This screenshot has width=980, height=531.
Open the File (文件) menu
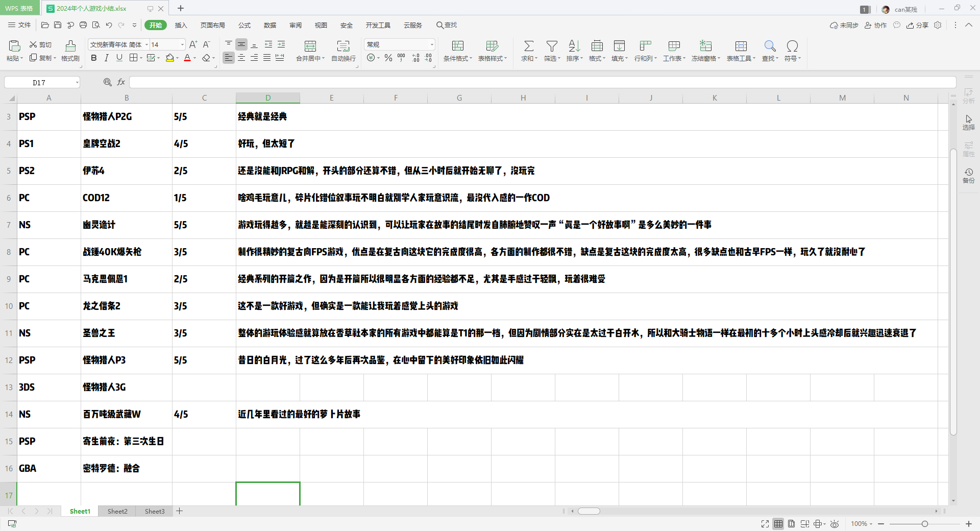(19, 25)
